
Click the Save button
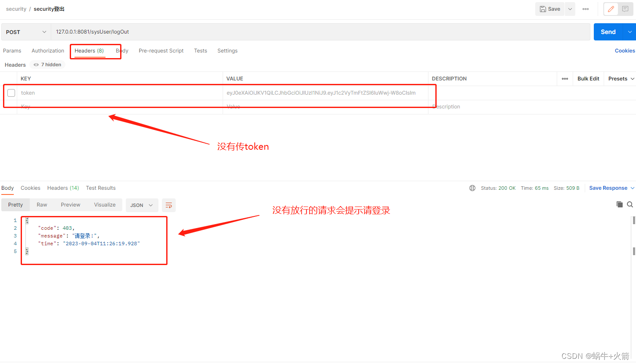[550, 9]
